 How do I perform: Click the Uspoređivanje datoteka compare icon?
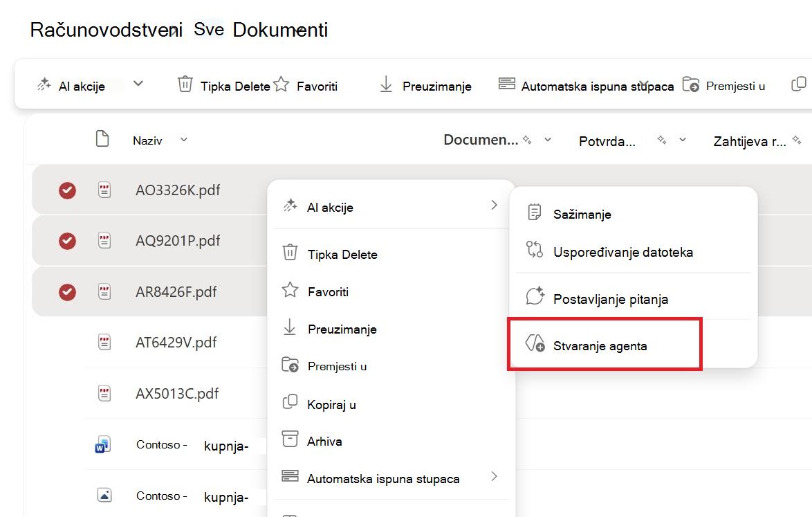tap(535, 250)
